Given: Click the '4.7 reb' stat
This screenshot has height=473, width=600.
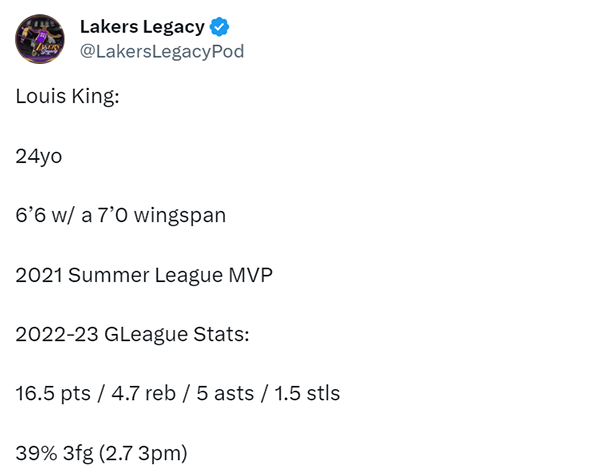Looking at the screenshot, I should 143,393.
